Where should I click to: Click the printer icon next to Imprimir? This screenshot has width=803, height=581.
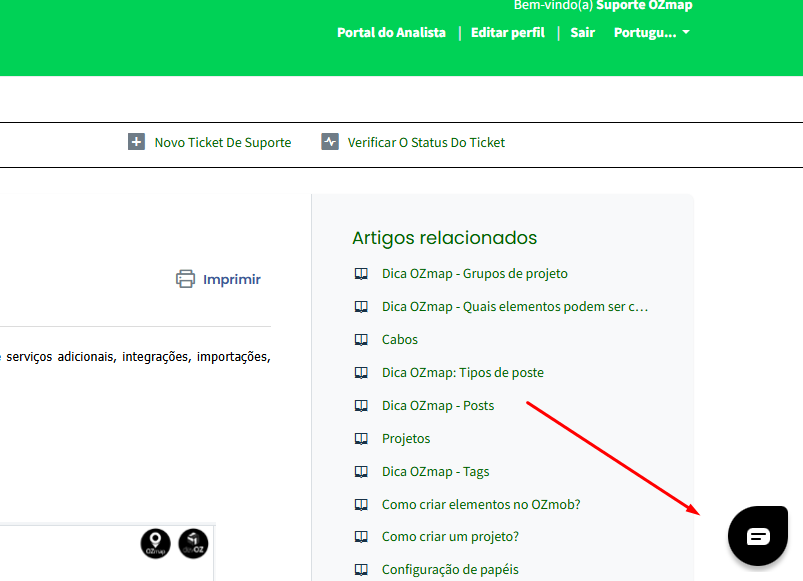pos(185,279)
